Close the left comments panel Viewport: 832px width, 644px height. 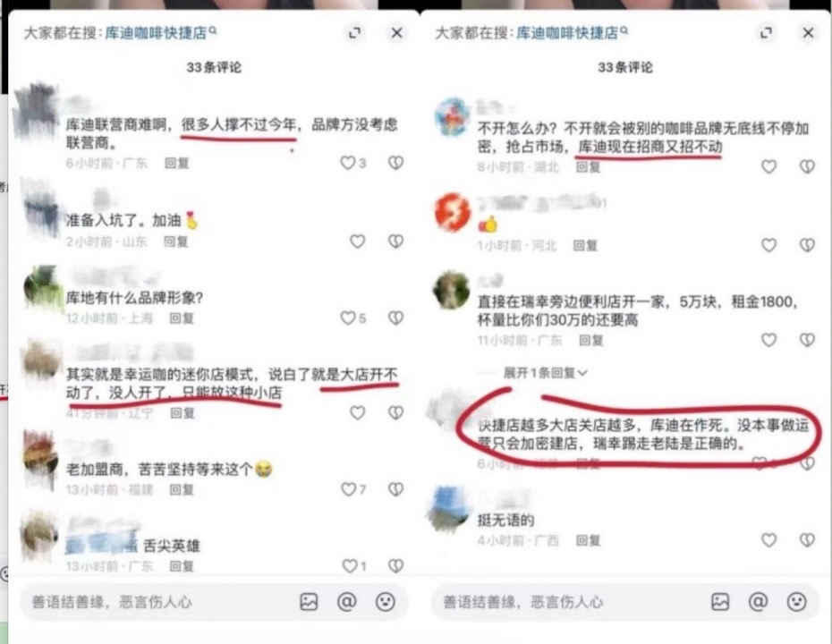pyautogui.click(x=396, y=33)
